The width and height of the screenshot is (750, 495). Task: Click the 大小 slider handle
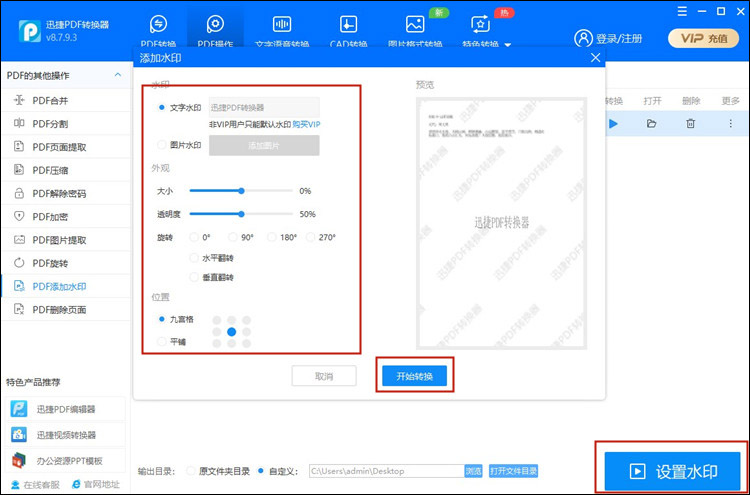242,191
